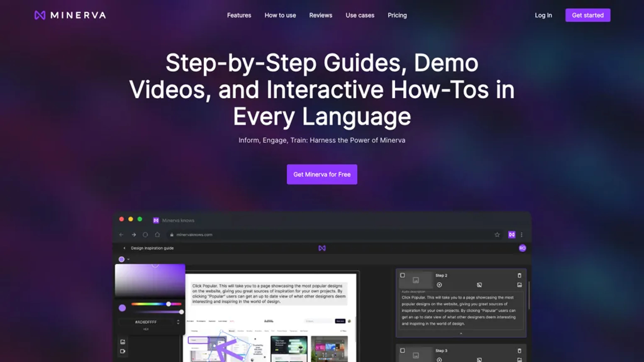Select the Pricing menu item
644x362 pixels.
pyautogui.click(x=397, y=15)
